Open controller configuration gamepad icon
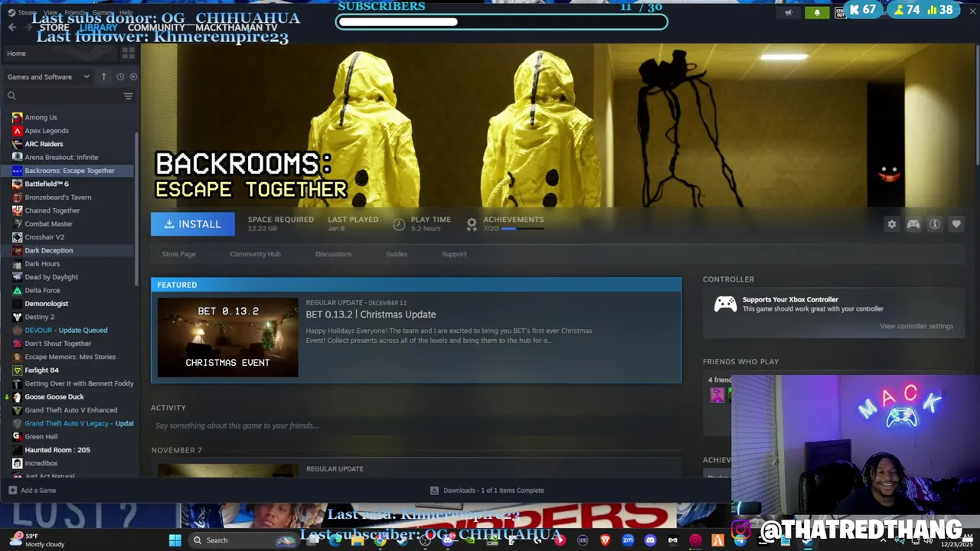The image size is (980, 551). pyautogui.click(x=913, y=224)
